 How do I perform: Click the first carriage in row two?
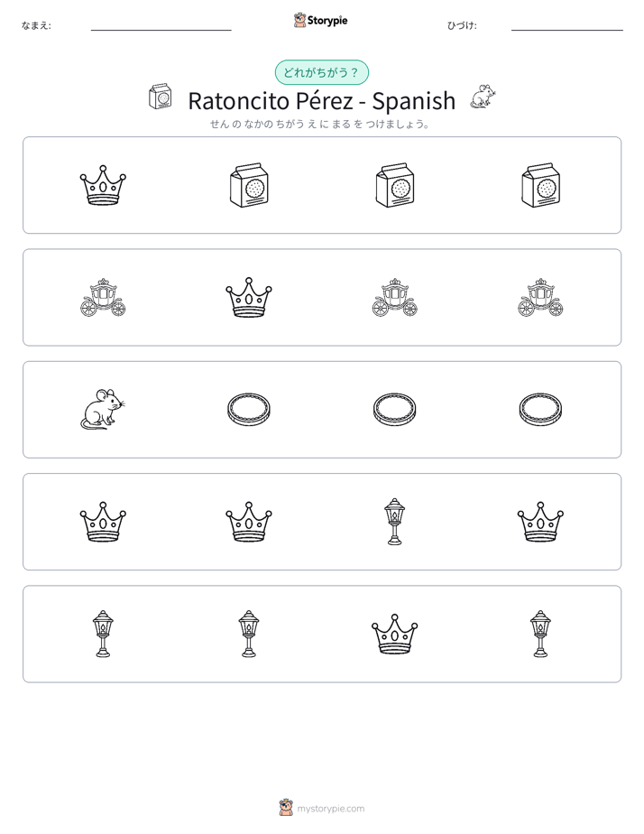[x=103, y=297]
